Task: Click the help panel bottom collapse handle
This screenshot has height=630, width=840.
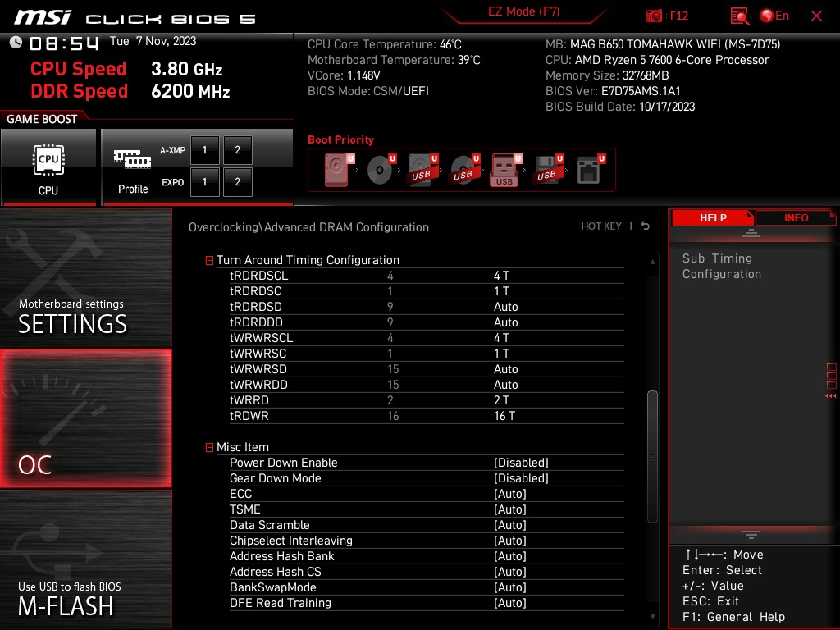Action: 751,535
